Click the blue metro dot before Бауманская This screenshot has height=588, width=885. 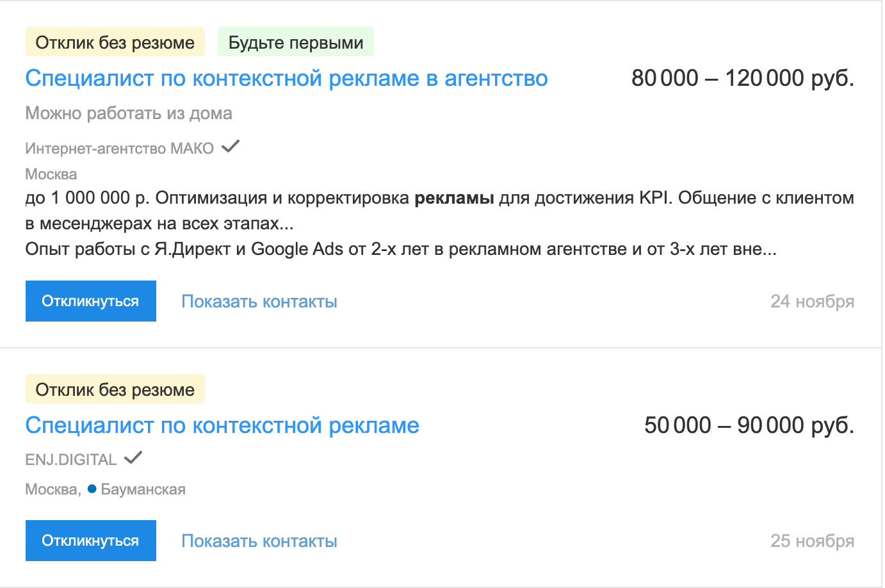pos(92,489)
